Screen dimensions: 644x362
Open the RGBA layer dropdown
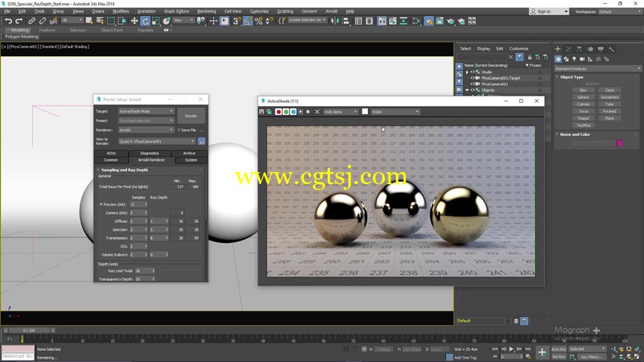395,112
